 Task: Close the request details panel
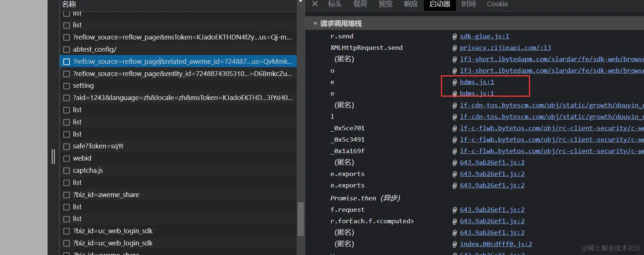(x=315, y=4)
